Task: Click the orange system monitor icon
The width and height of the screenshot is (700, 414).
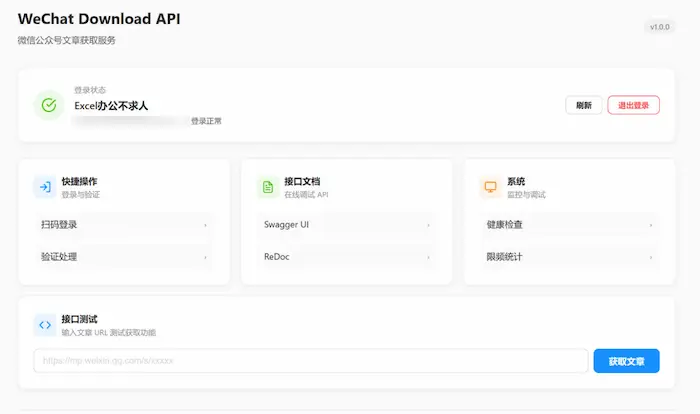Action: pyautogui.click(x=490, y=187)
